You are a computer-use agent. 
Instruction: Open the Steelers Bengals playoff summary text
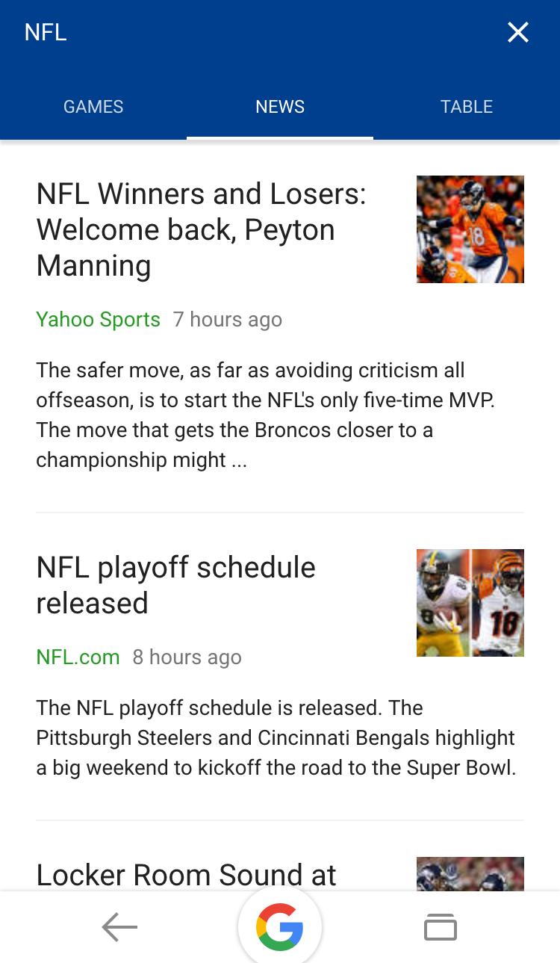coord(276,737)
